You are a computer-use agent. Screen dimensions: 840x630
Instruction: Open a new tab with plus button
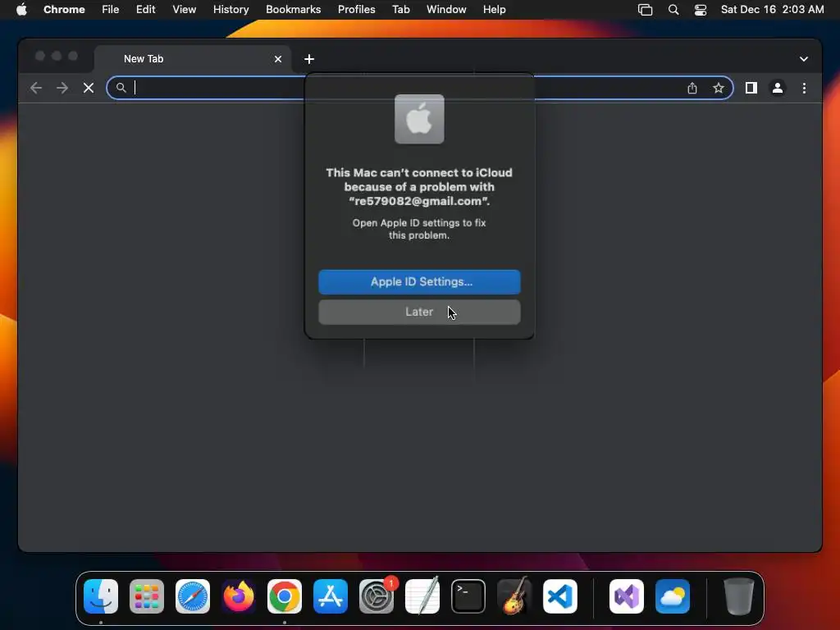309,59
